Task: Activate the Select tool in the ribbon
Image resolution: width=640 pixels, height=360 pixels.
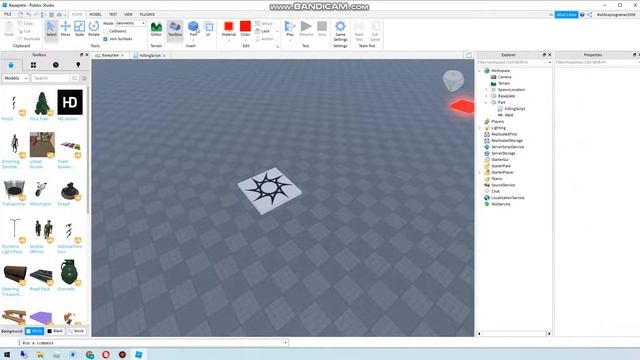Action: pyautogui.click(x=51, y=29)
